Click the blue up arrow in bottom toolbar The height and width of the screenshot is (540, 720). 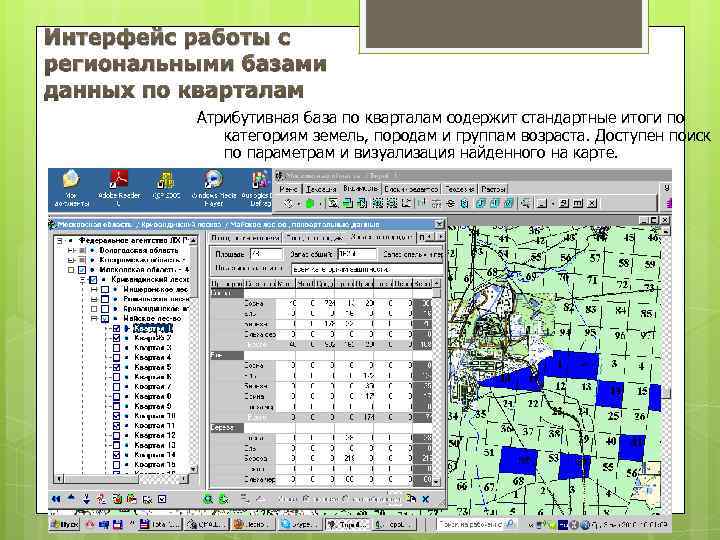72,498
